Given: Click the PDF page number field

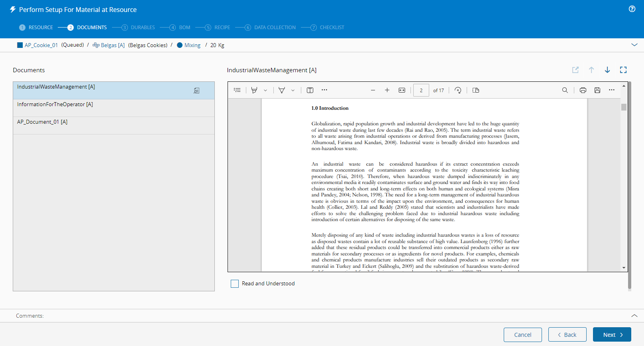Looking at the screenshot, I should pos(421,90).
